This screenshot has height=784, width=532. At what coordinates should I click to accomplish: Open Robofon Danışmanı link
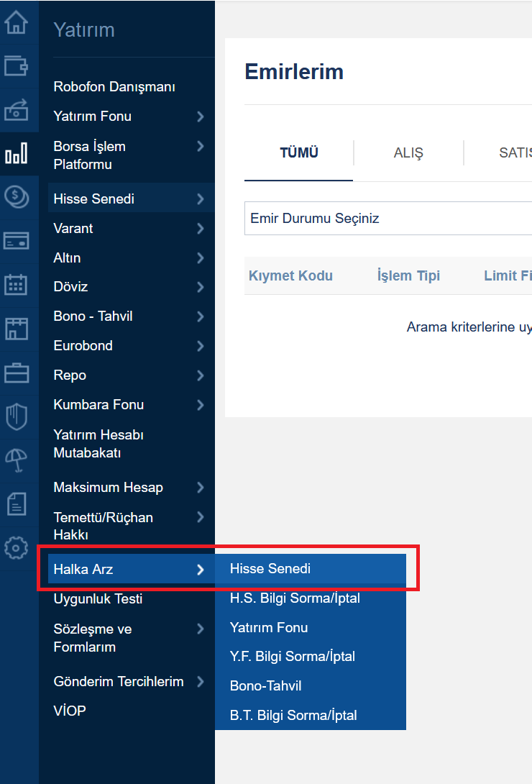(x=114, y=87)
